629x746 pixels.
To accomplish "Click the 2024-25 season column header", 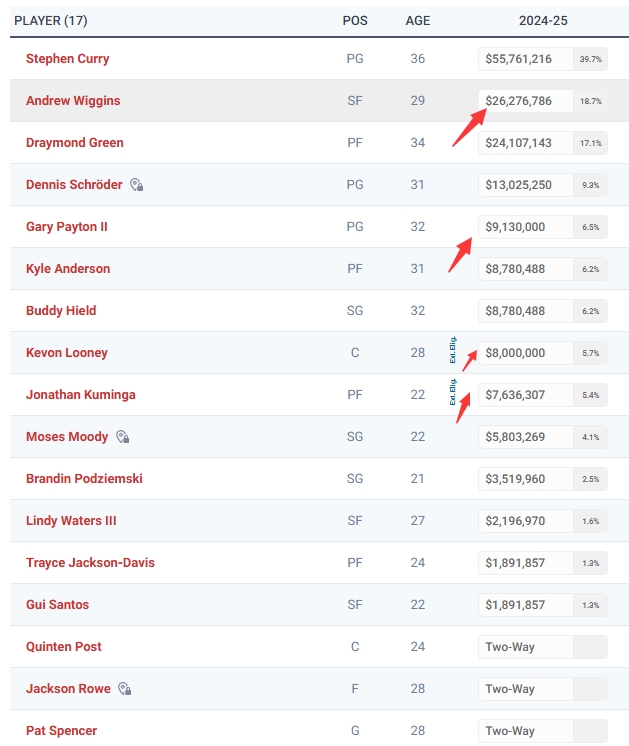I will coord(543,20).
